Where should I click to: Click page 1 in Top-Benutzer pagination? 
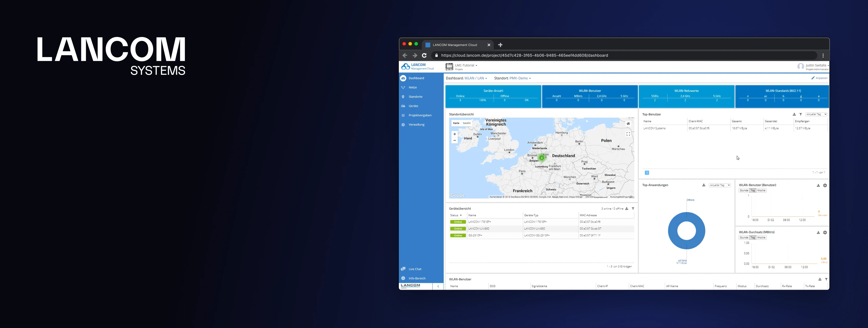[647, 173]
